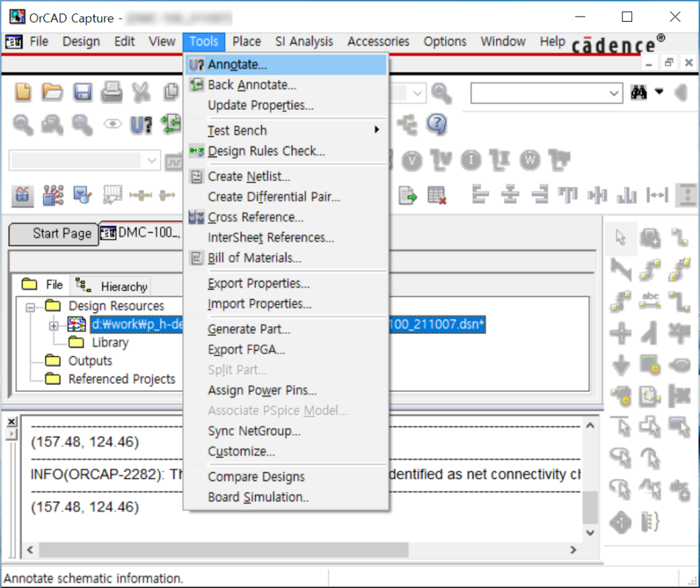
Task: Choose Board Simulation.. menu entry
Action: [286, 497]
